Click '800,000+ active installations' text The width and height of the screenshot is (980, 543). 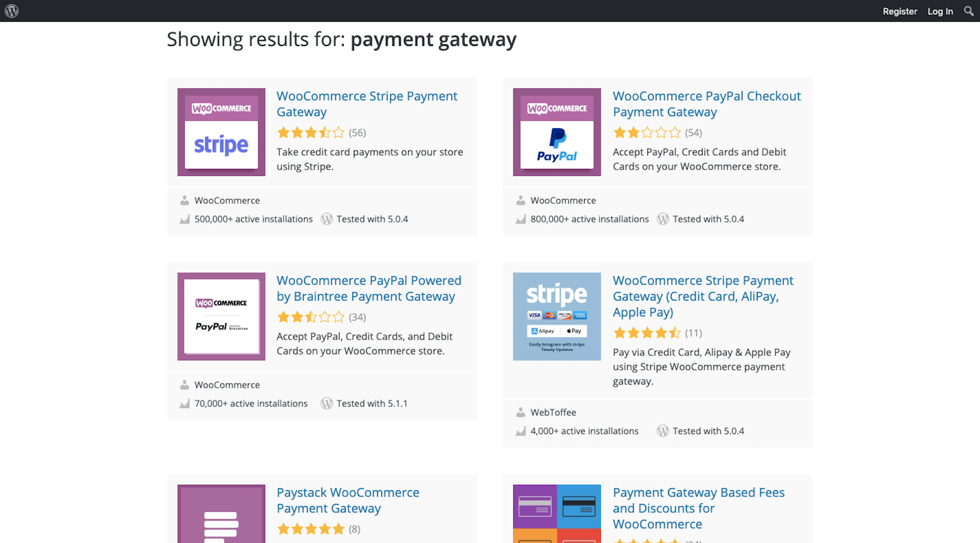(x=589, y=219)
